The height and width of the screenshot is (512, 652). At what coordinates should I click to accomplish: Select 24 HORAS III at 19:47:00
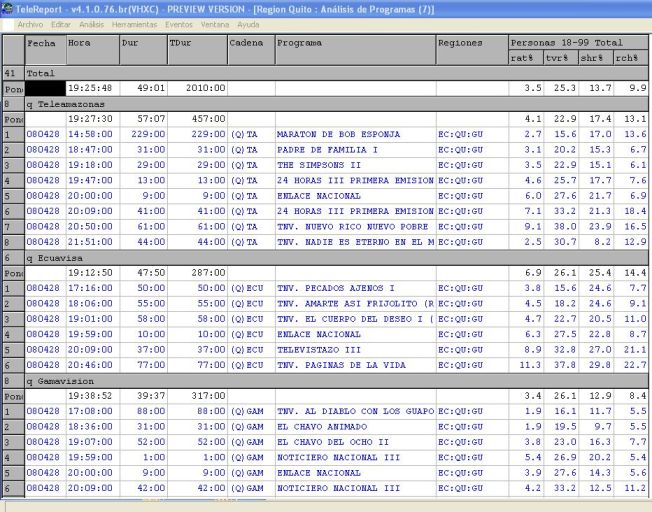[x=356, y=181]
